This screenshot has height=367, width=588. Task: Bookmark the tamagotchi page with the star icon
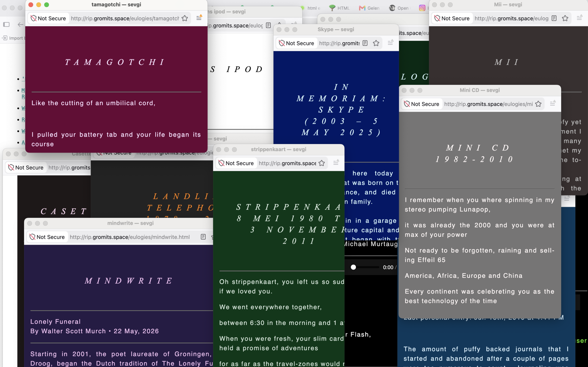pos(185,18)
